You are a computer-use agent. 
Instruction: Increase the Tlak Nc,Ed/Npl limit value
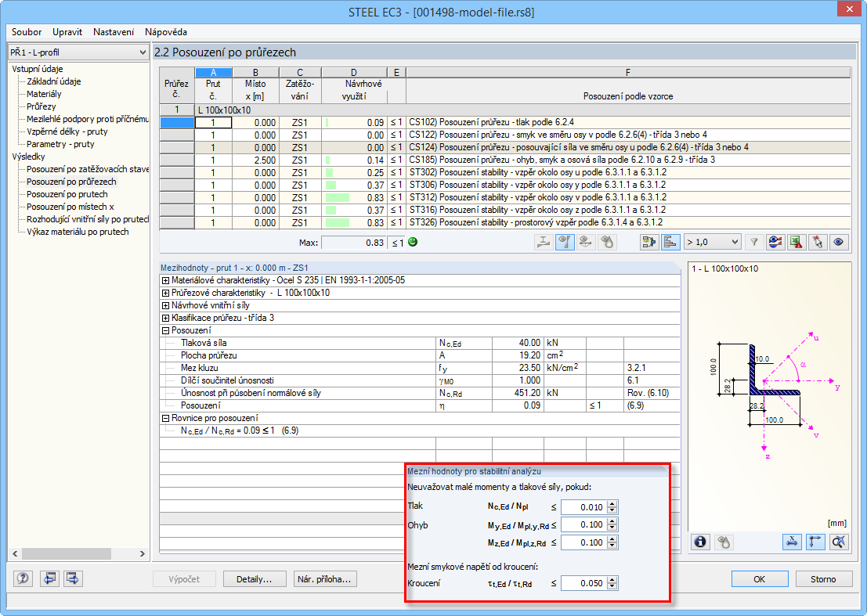[612, 504]
